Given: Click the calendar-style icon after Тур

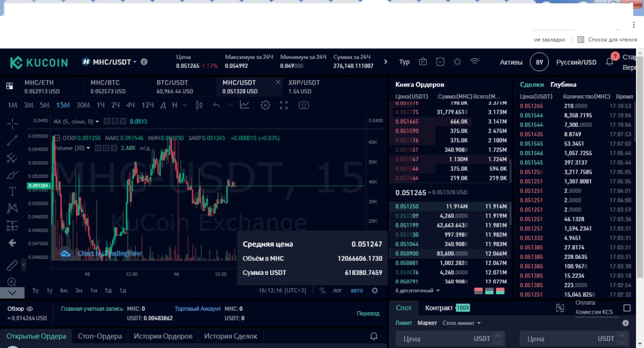Looking at the screenshot, I should pos(423,61).
